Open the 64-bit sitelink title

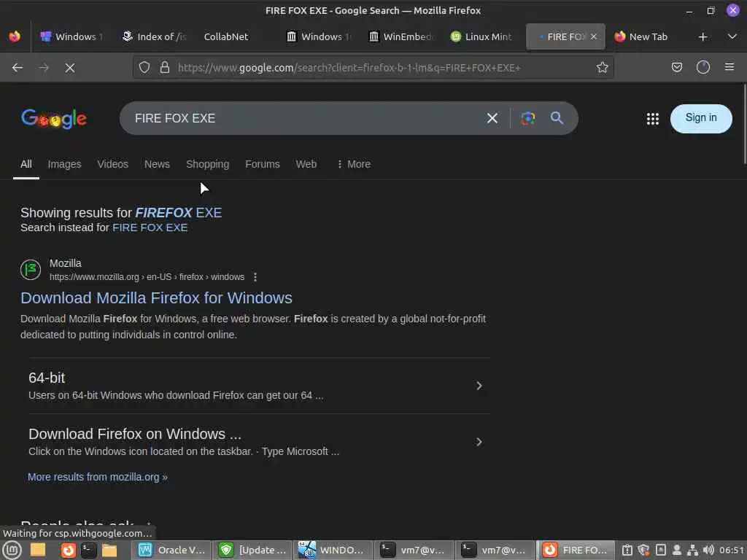(47, 378)
